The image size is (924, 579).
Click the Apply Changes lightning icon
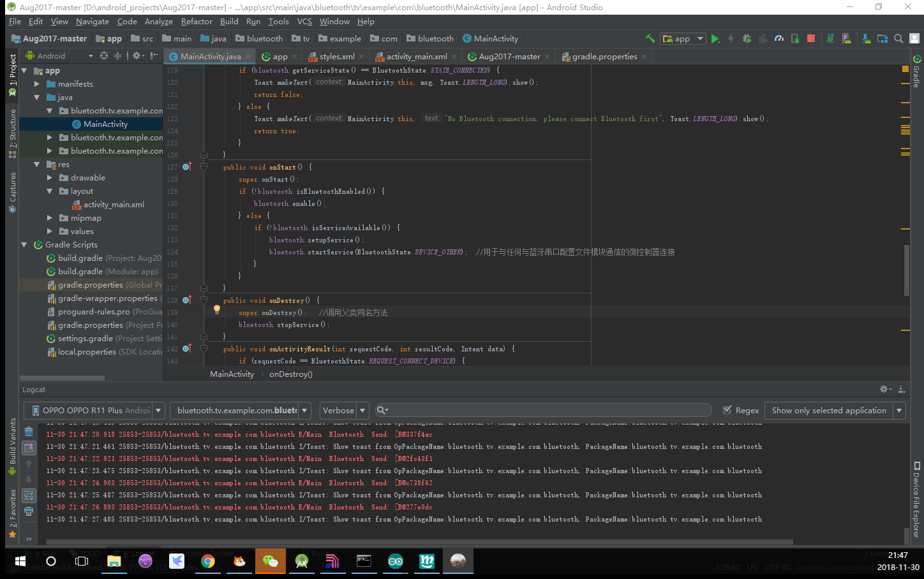731,38
